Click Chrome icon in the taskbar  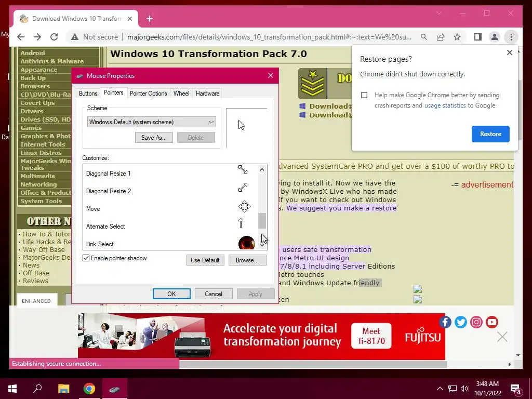(89, 389)
